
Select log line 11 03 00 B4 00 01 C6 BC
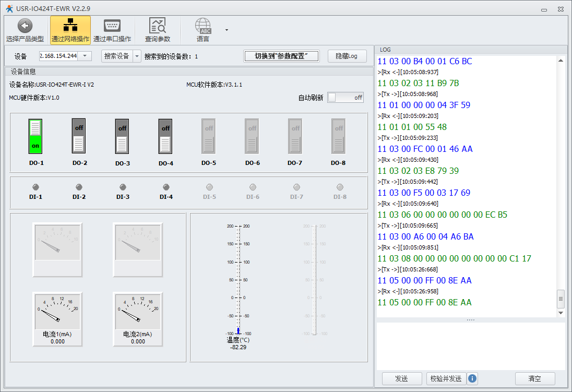425,61
